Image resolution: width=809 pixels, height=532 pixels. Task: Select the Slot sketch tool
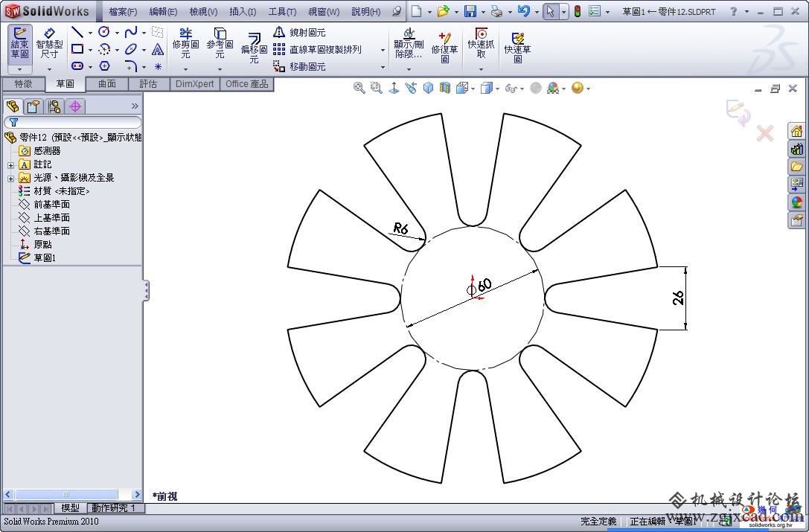(77, 65)
